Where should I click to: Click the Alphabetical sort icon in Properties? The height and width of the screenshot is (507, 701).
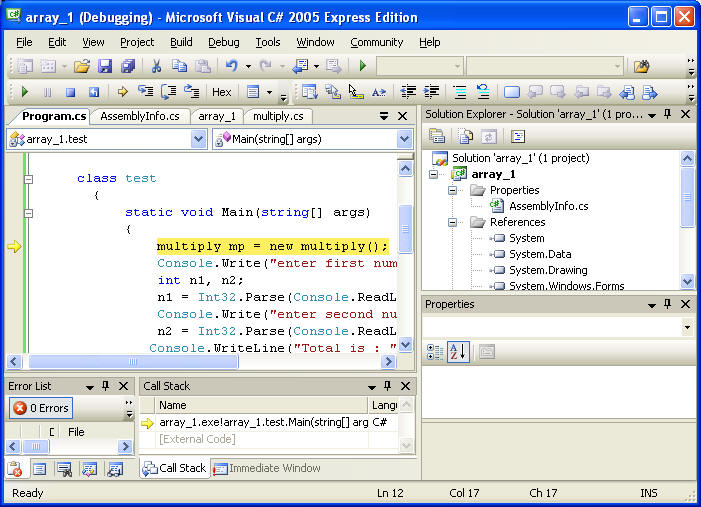(x=457, y=351)
